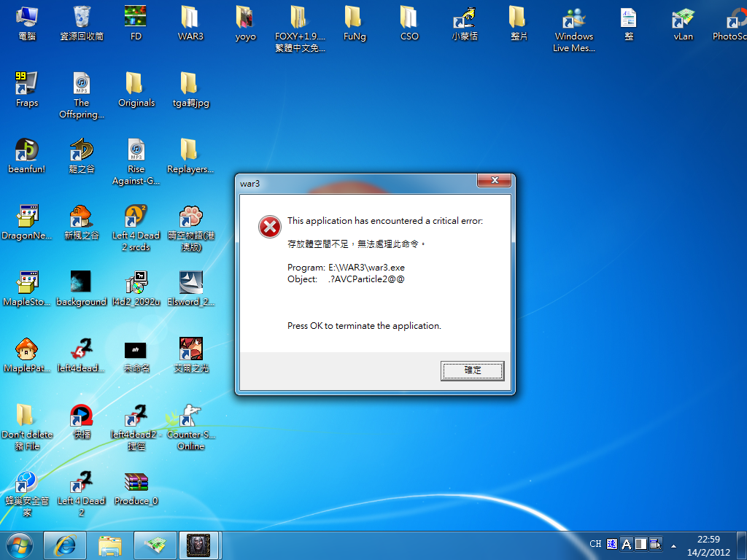Open the clock showing 22:59
The image size is (747, 560).
(708, 545)
